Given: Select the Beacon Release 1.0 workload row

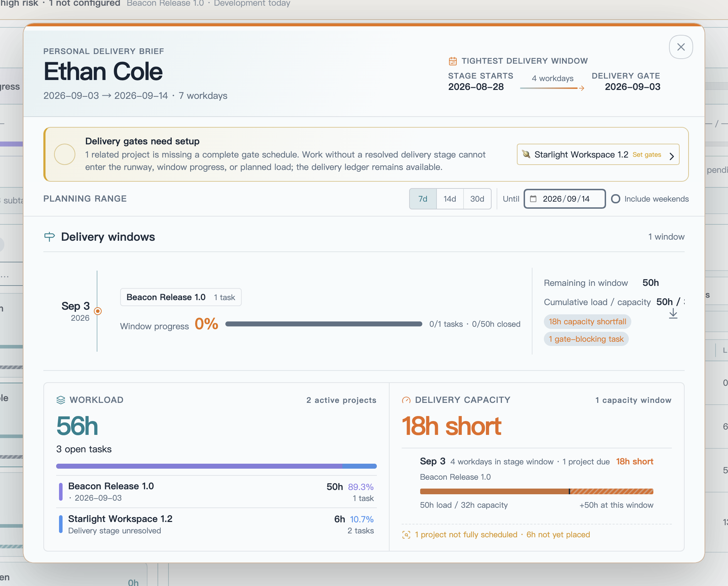Looking at the screenshot, I should coord(216,492).
